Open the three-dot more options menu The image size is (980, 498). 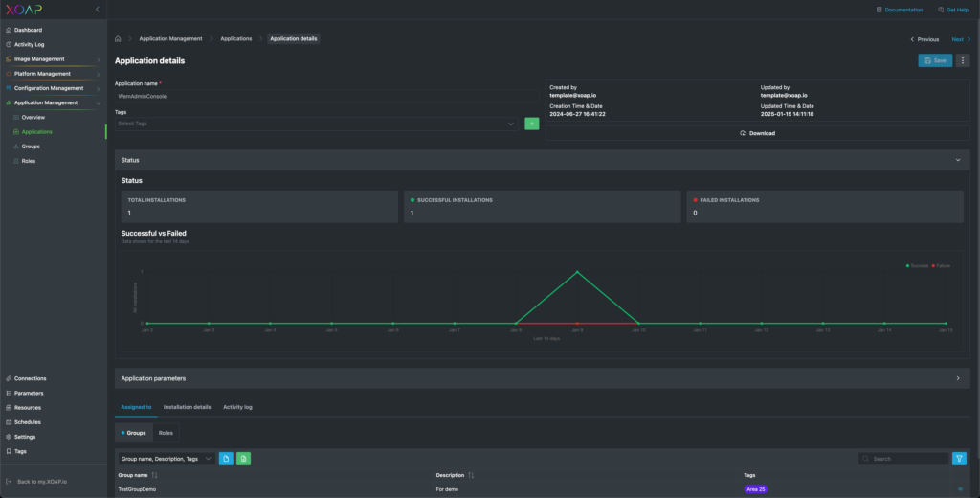tap(963, 60)
